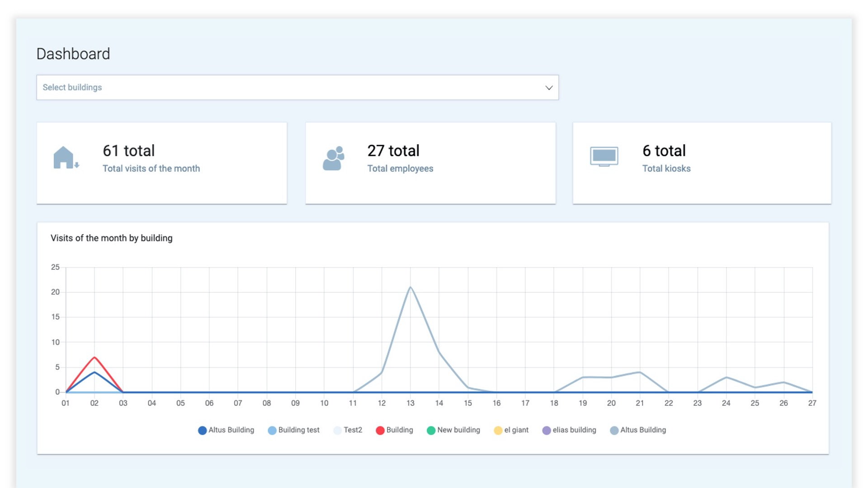Click the Dashboard heading
The width and height of the screenshot is (868, 488).
point(73,53)
